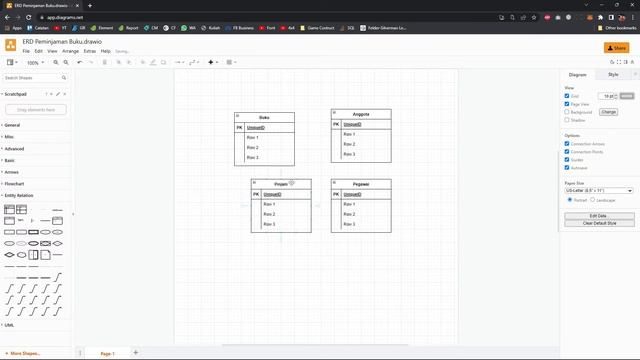The image size is (640, 360).
Task: Expand the General shapes section
Action: pyautogui.click(x=12, y=125)
